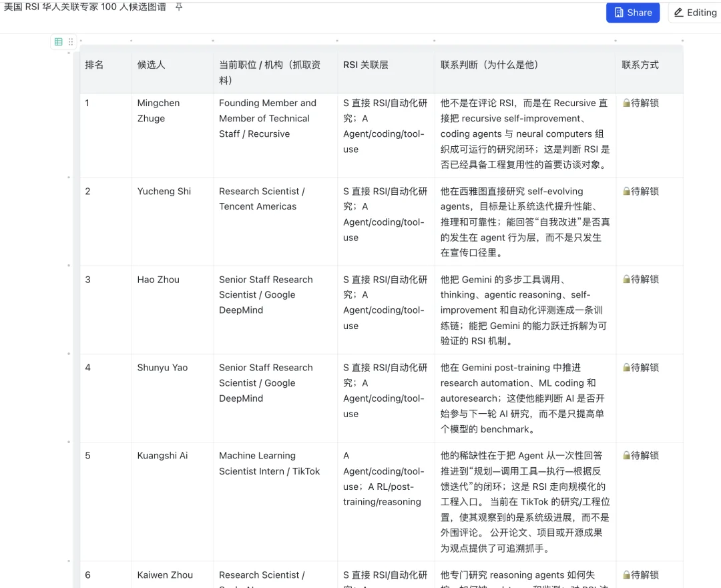Screen dimensions: 721x588
Task: Click the judgment cell mentioning agentic reasoning
Action: tap(525, 310)
